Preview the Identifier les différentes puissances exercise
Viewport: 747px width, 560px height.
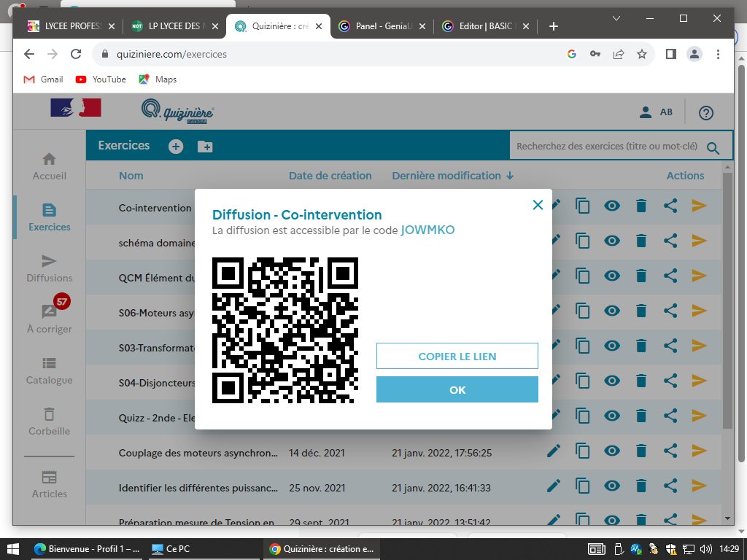coord(612,486)
